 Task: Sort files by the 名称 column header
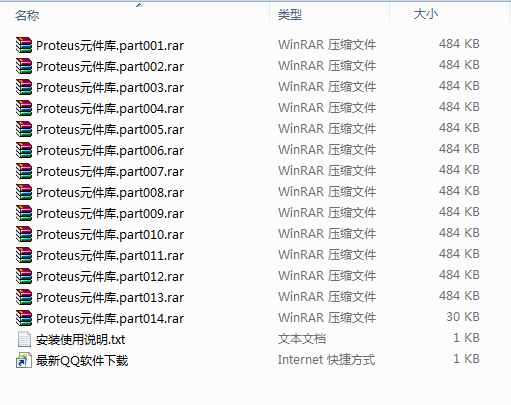click(x=27, y=15)
